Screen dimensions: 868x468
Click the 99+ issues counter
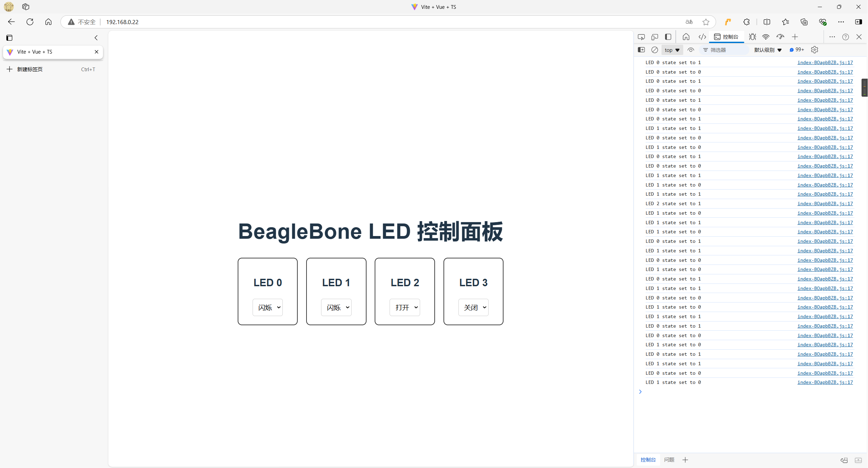pos(797,50)
